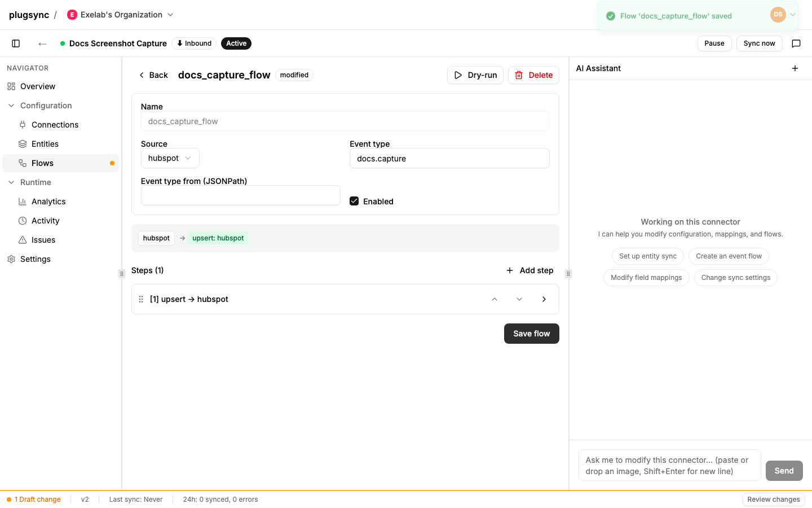The image size is (812, 508).
Task: Click the Save flow button
Action: [532, 334]
